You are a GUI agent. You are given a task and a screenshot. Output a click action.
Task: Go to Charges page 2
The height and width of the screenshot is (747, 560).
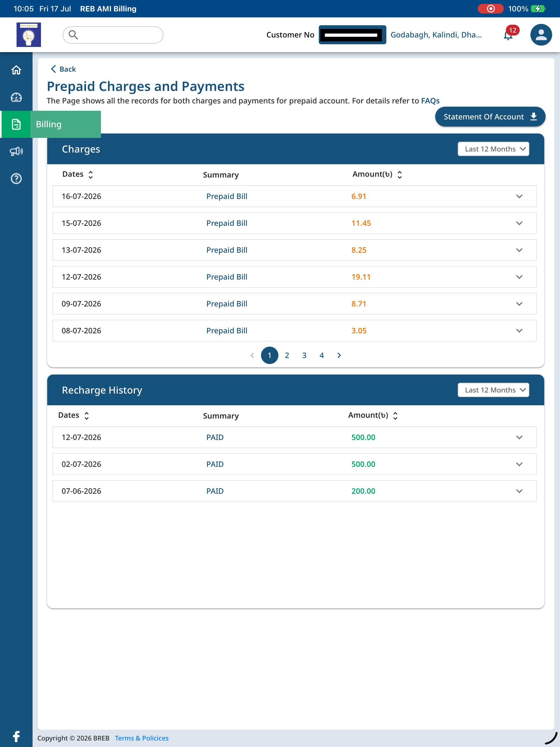point(287,355)
